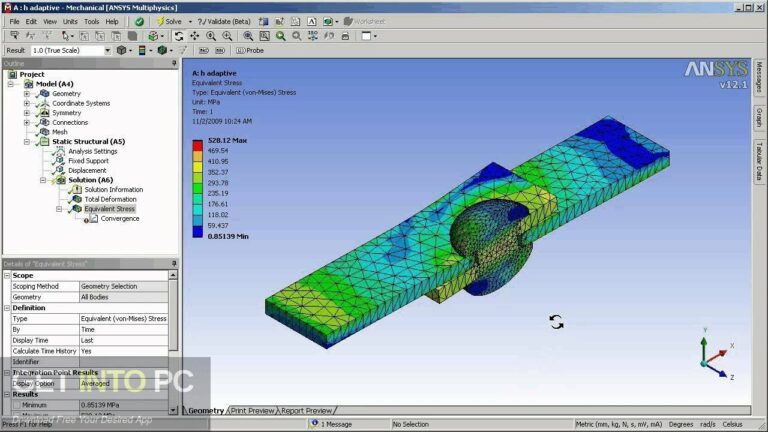This screenshot has width=768, height=432.
Task: Collapse the Scope details section
Action: (7, 276)
